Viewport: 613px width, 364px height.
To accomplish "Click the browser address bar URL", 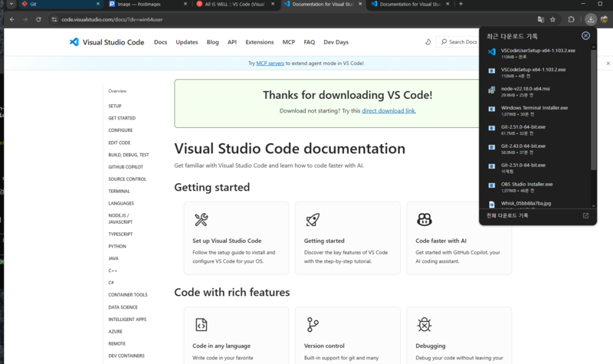I will click(112, 19).
